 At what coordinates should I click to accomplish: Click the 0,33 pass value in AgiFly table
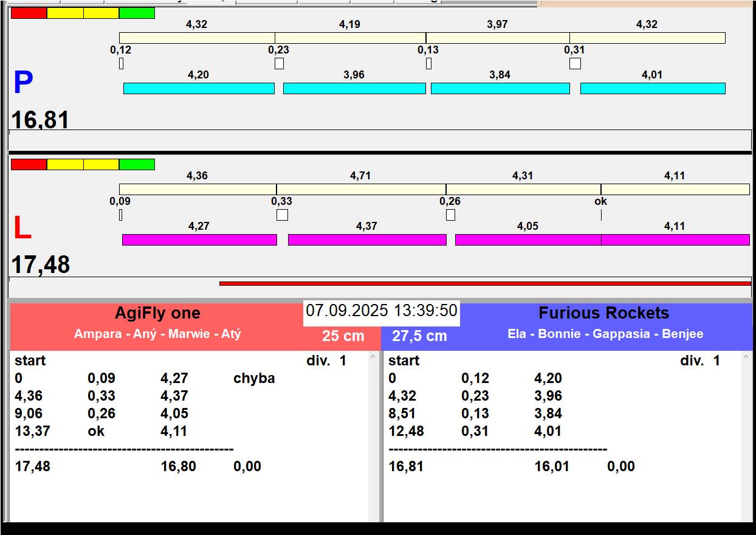[101, 396]
